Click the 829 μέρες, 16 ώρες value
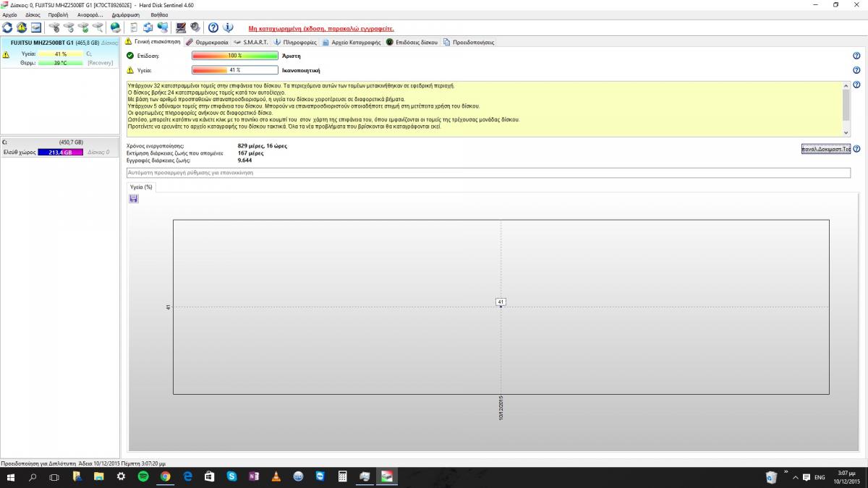The width and height of the screenshot is (868, 488). [263, 146]
